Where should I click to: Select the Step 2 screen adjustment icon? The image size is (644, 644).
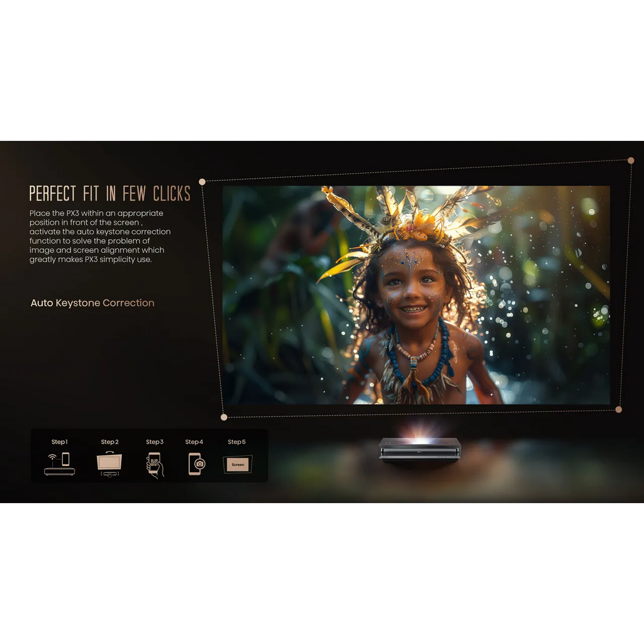click(x=109, y=464)
